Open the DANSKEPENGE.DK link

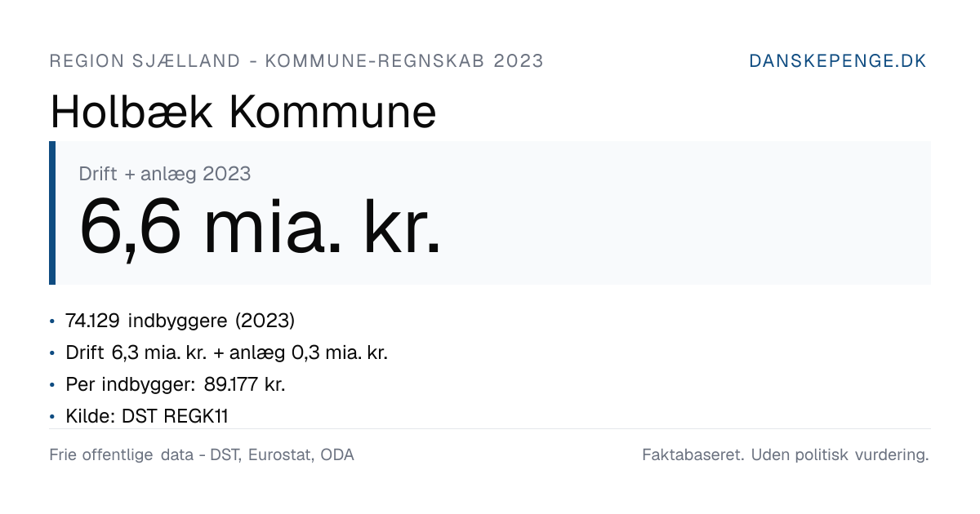pos(838,61)
